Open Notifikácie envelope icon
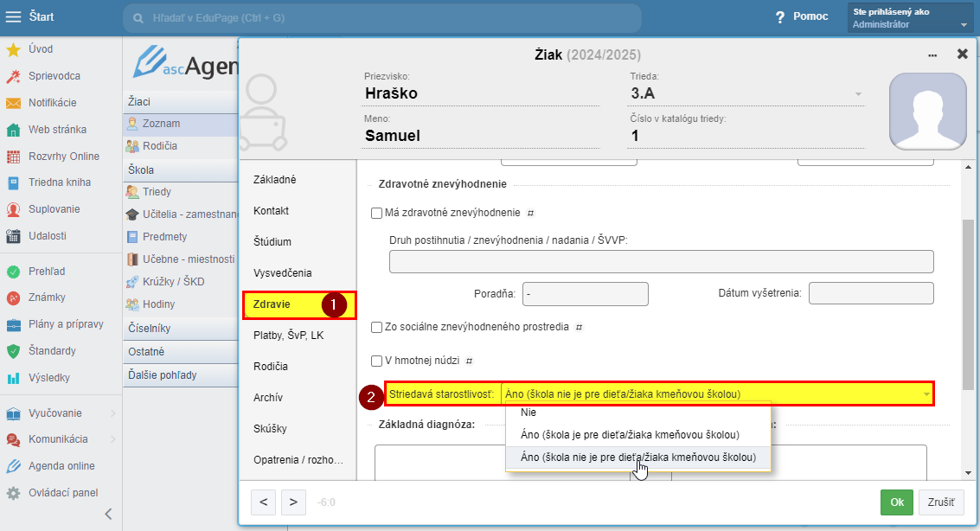This screenshot has height=531, width=980. (x=13, y=103)
